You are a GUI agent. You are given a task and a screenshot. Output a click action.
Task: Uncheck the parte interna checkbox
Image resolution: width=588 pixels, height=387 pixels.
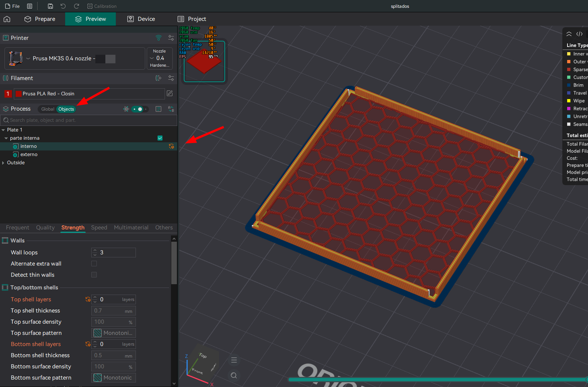tap(160, 138)
